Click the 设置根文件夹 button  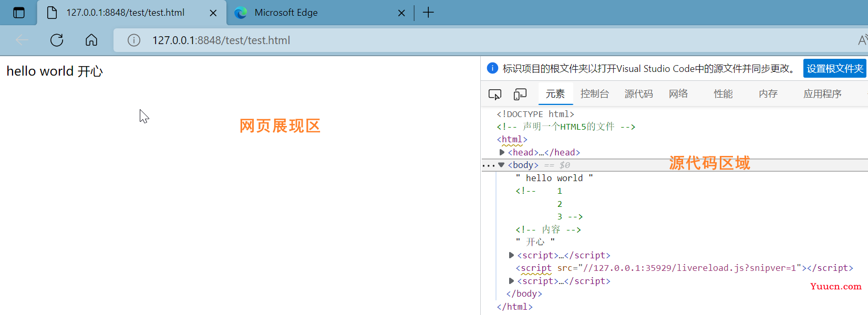[x=835, y=68]
